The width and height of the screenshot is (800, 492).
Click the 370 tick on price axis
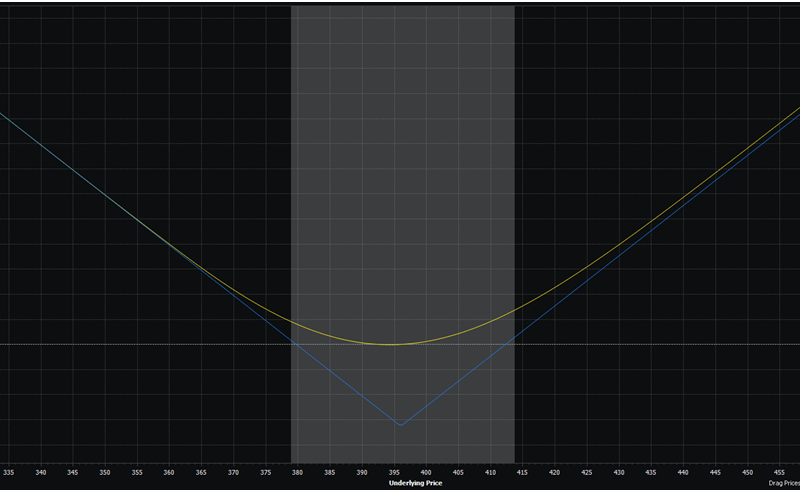pyautogui.click(x=233, y=471)
